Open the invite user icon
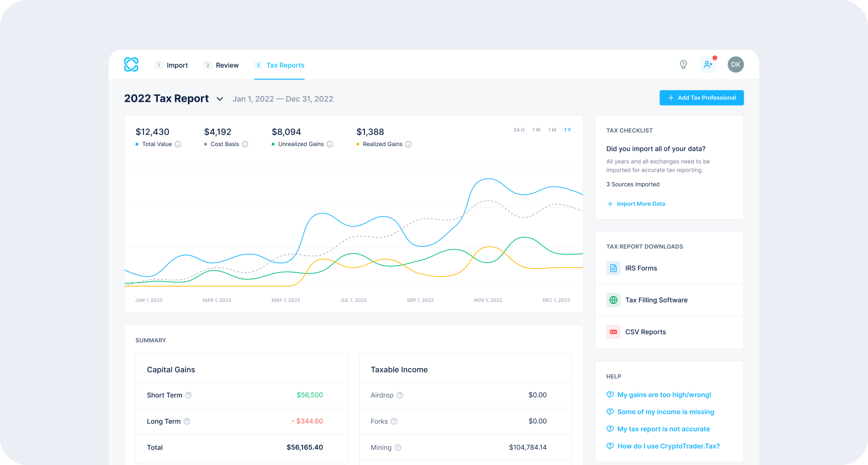This screenshot has height=465, width=868. [x=708, y=64]
